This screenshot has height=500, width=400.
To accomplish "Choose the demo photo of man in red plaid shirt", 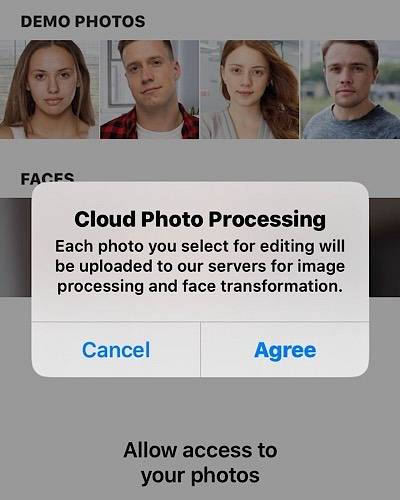I will [149, 89].
